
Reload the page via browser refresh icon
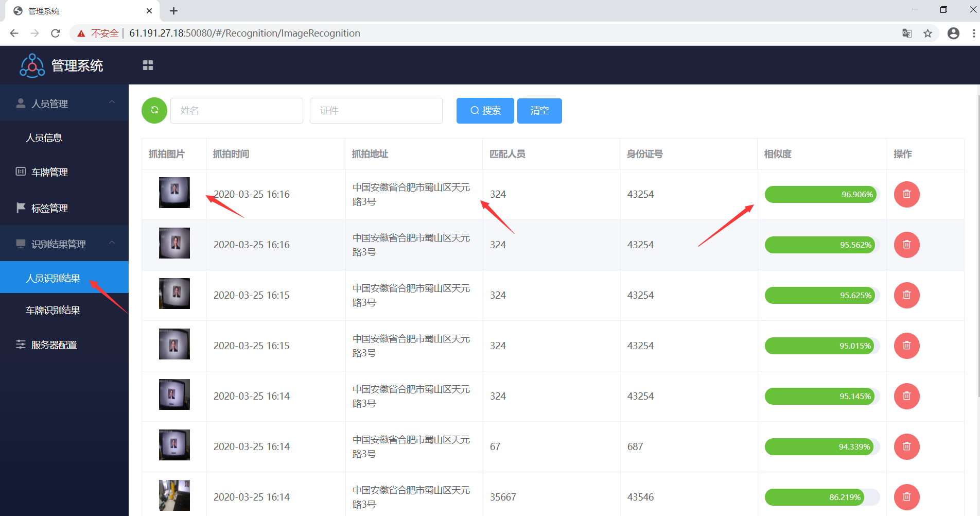pyautogui.click(x=56, y=33)
